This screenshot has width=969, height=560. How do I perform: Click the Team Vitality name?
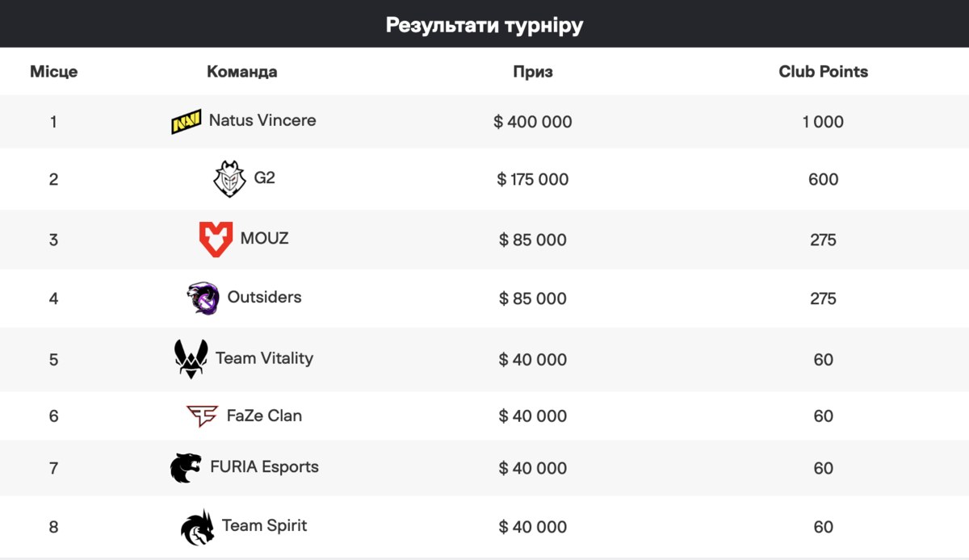click(x=264, y=358)
